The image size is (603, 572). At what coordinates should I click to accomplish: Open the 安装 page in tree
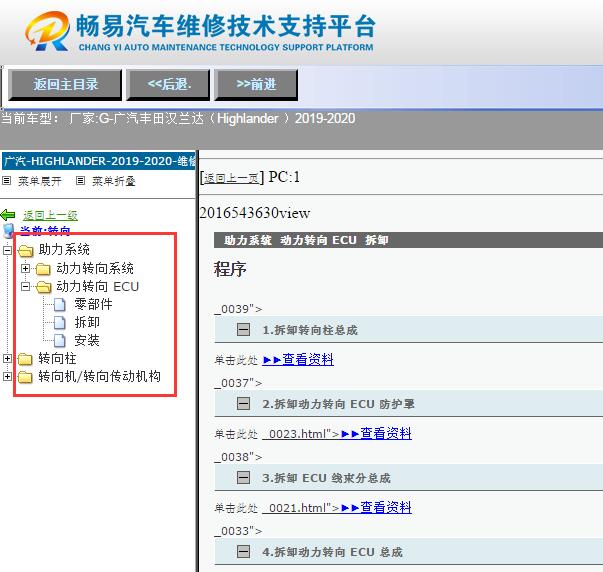click(87, 340)
